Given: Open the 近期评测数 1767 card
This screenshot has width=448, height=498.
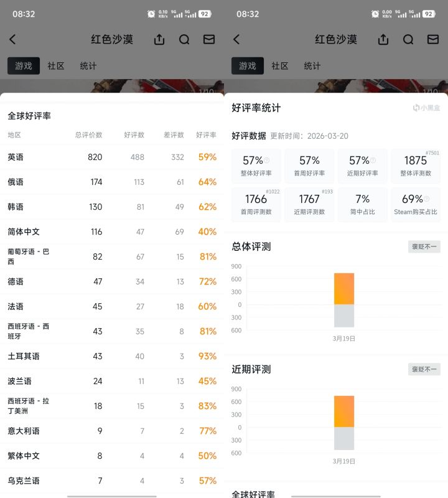Looking at the screenshot, I should coord(309,205).
